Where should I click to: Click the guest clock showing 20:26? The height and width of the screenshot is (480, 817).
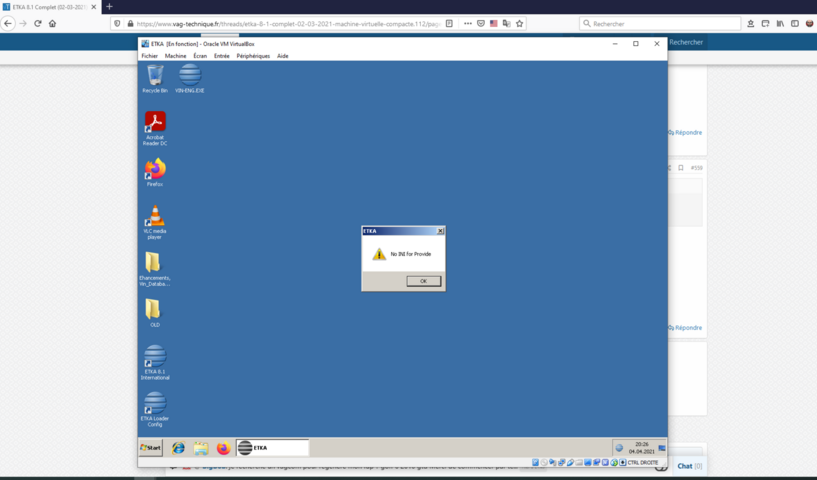click(641, 448)
